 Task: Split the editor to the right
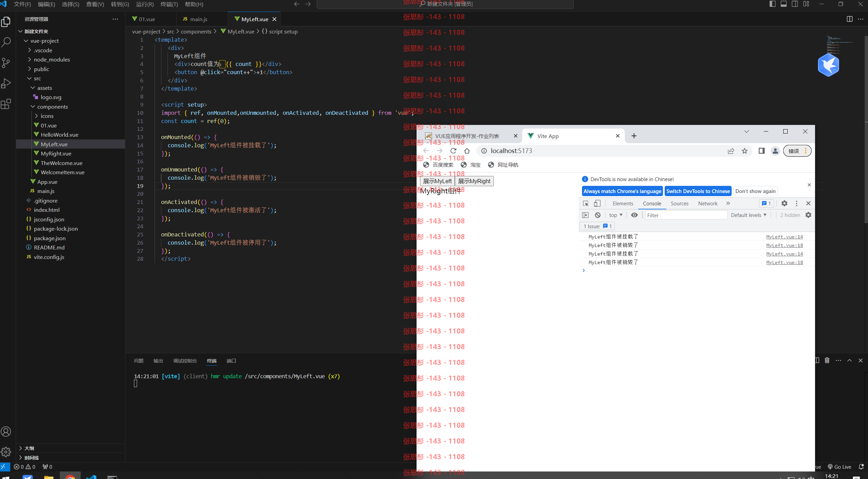[x=850, y=19]
